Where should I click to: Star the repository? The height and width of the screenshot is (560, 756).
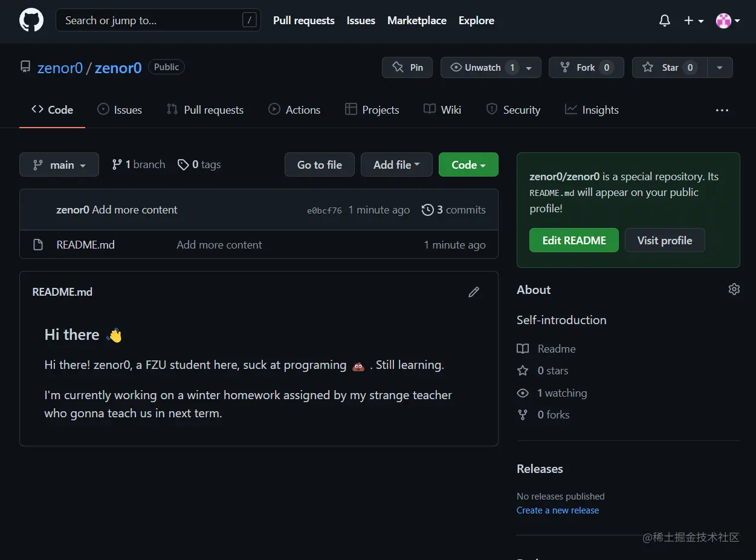point(669,68)
